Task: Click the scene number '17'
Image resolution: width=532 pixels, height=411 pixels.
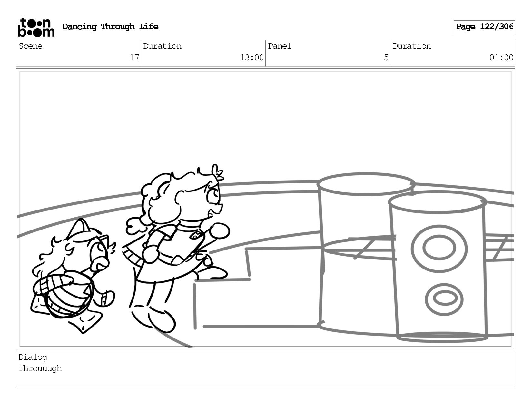Action: point(134,58)
